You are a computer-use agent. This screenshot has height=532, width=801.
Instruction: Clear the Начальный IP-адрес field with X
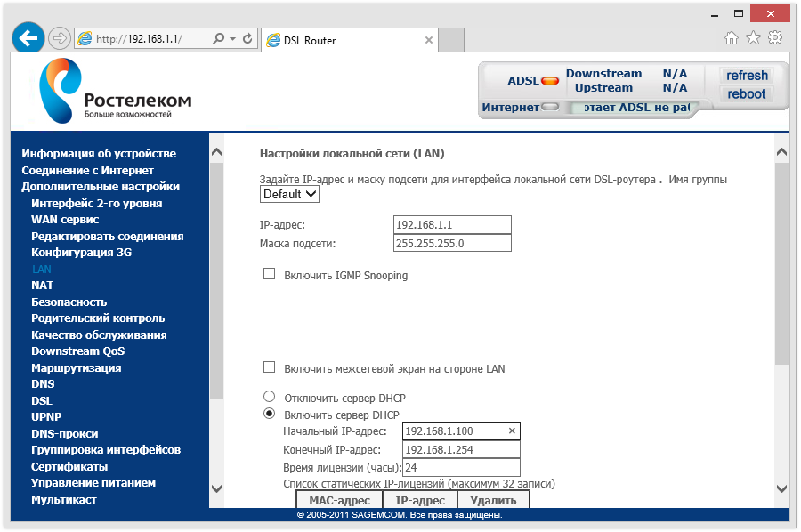[x=512, y=431]
